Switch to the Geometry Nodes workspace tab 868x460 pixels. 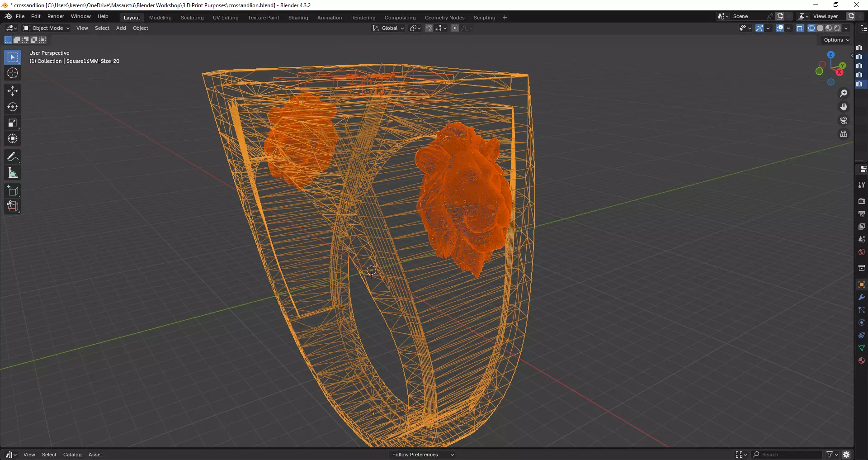coord(444,18)
